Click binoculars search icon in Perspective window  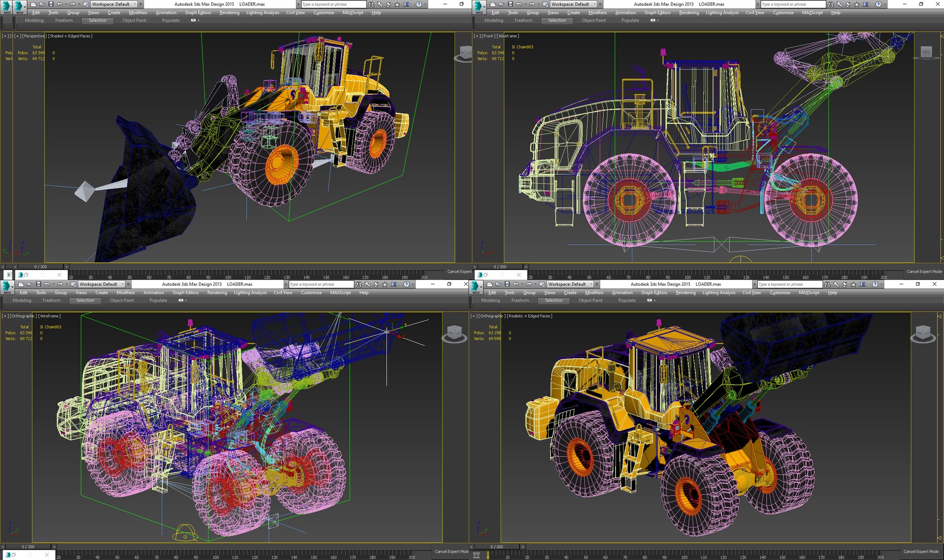pos(371,4)
